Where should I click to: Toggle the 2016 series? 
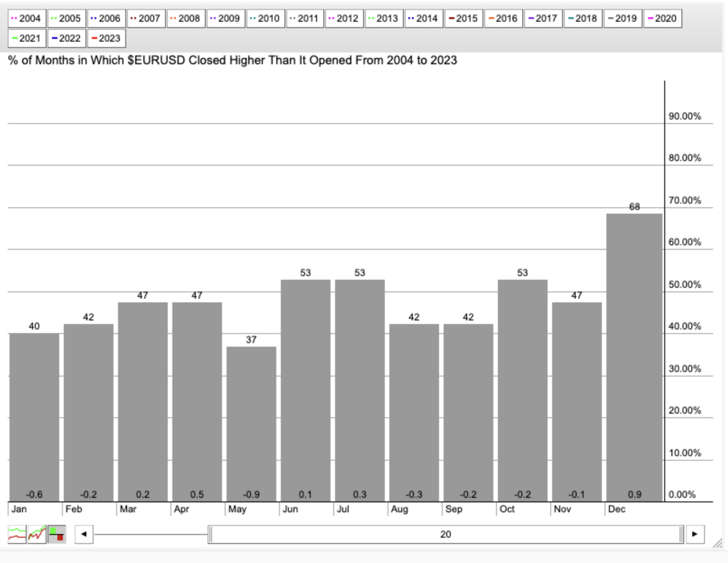point(503,19)
